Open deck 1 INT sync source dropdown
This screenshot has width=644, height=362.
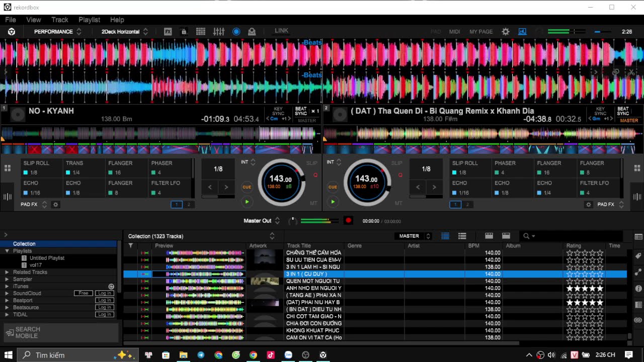(249, 162)
